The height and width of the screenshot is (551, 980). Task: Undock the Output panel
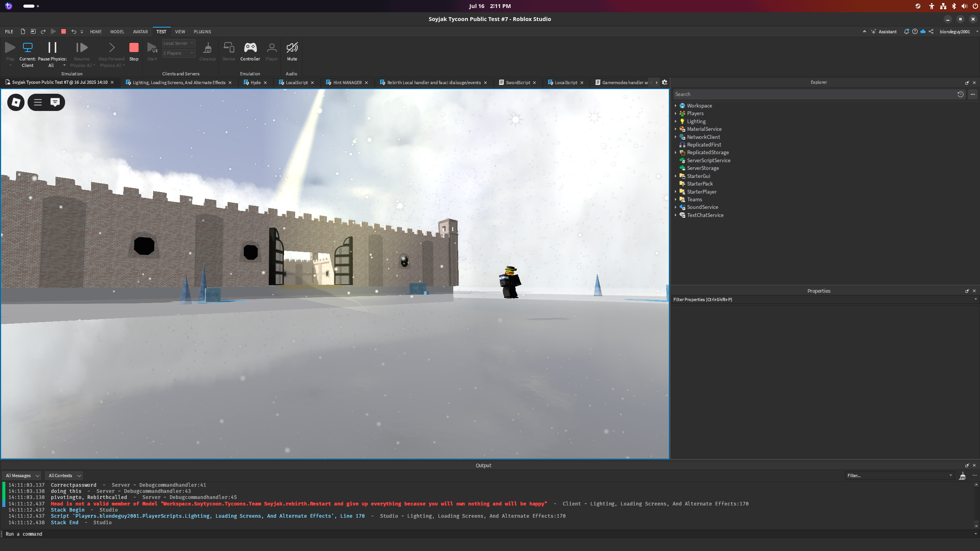coord(967,466)
